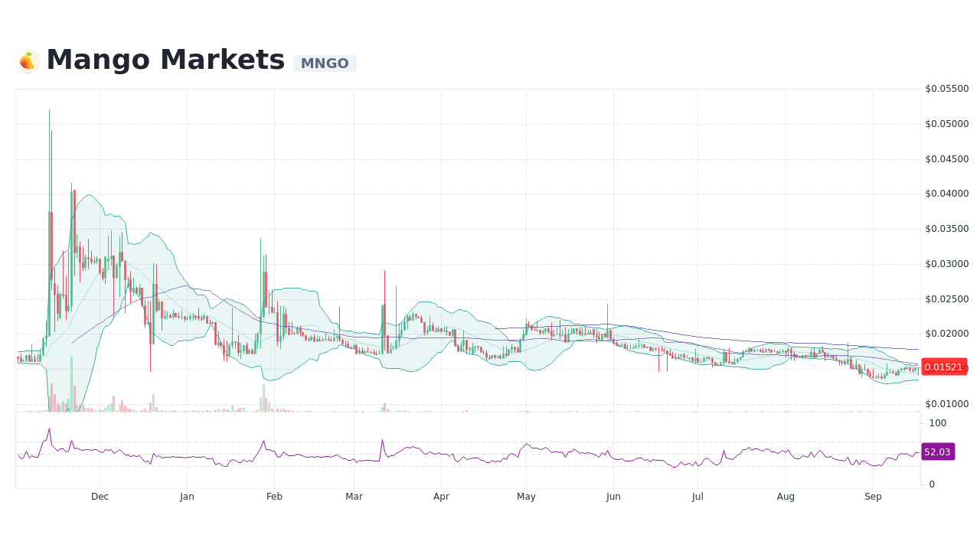Click the Mango Markets mango logo icon
Screen dimensions: 980x551
tap(28, 60)
